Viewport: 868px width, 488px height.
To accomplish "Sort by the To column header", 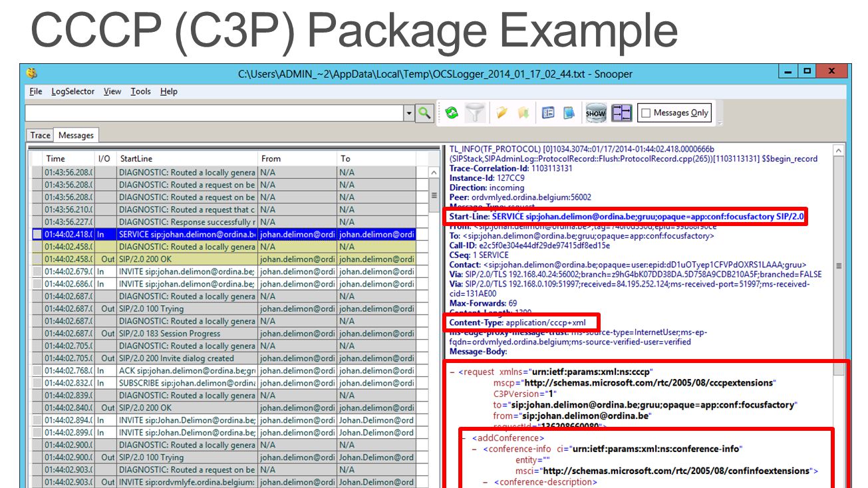I will click(x=376, y=159).
